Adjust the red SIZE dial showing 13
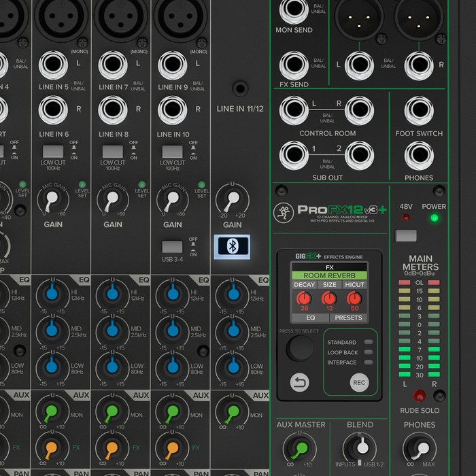 coord(329,299)
